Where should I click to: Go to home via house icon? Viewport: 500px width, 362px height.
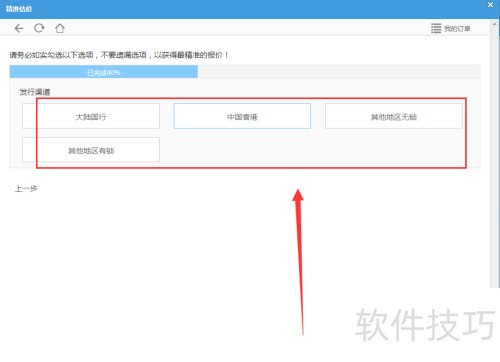pyautogui.click(x=60, y=28)
